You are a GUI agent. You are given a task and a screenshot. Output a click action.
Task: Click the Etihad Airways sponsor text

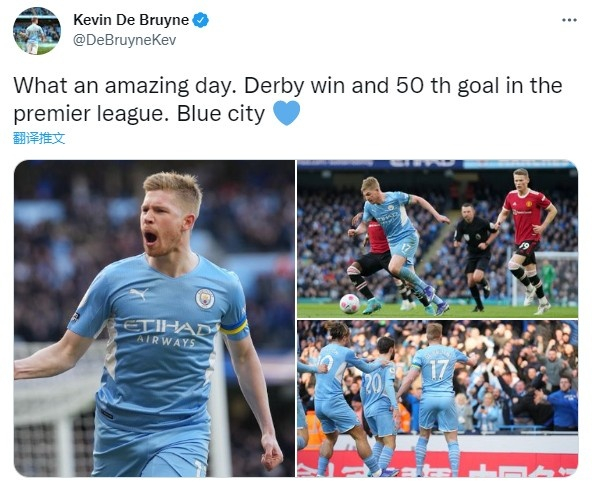point(166,332)
